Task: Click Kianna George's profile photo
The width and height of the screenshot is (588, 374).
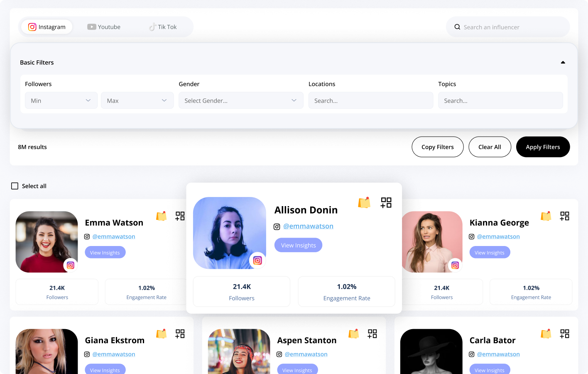Action: [x=432, y=242]
